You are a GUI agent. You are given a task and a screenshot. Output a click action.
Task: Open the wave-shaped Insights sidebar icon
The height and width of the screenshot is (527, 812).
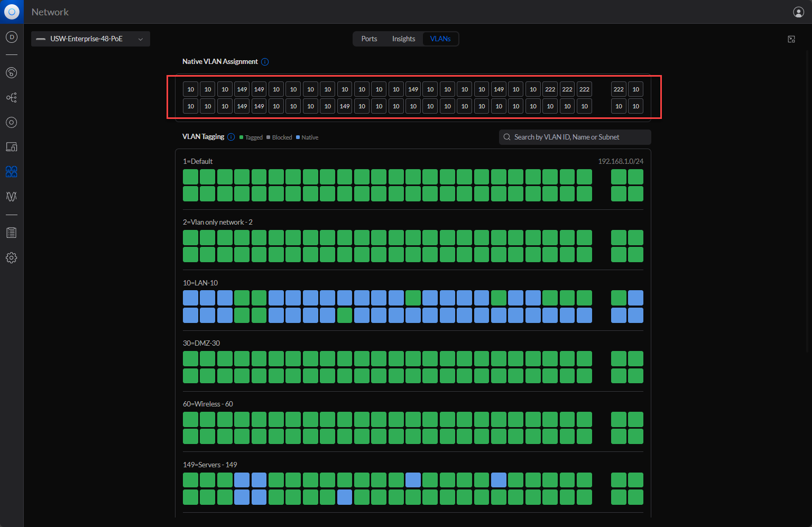[x=12, y=197]
